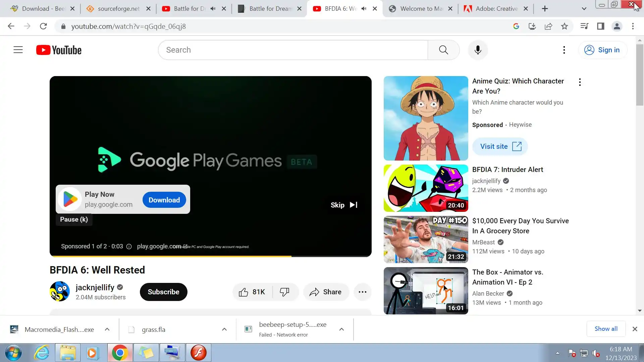
Task: Mute the BFDIA 6 tab audio
Action: pyautogui.click(x=364, y=9)
